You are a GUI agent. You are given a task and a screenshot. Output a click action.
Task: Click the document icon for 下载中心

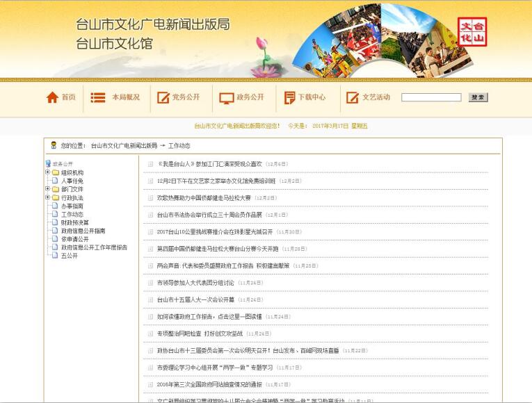[289, 97]
